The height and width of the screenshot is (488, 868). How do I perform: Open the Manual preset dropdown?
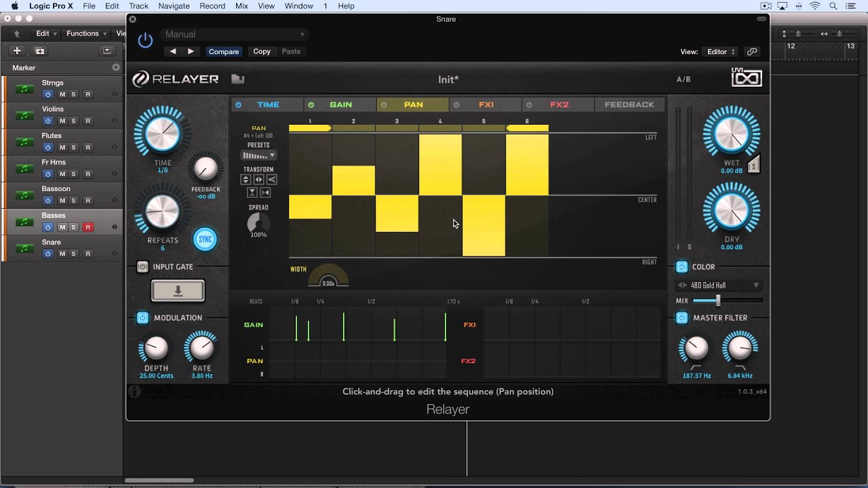[x=235, y=35]
